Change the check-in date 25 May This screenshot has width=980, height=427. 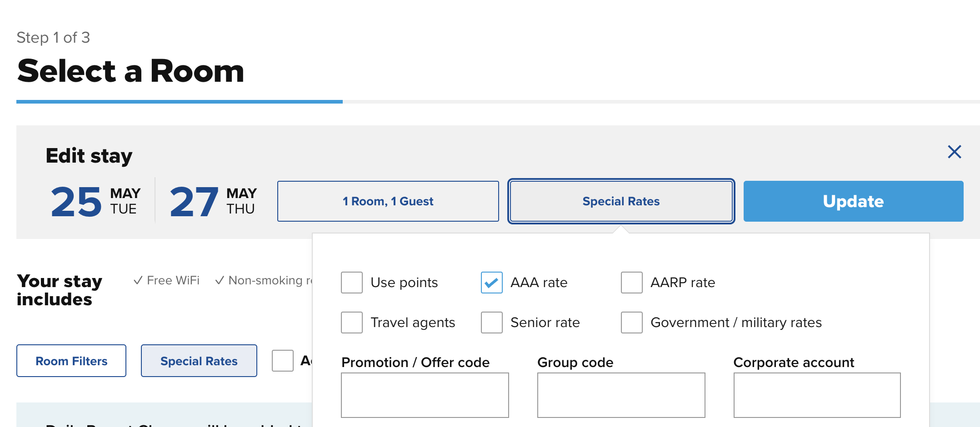coord(95,201)
